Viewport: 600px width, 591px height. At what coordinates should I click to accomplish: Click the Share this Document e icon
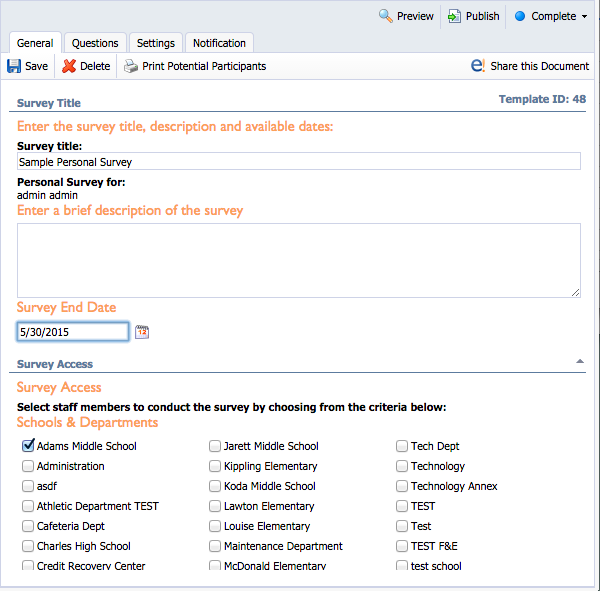(x=478, y=65)
